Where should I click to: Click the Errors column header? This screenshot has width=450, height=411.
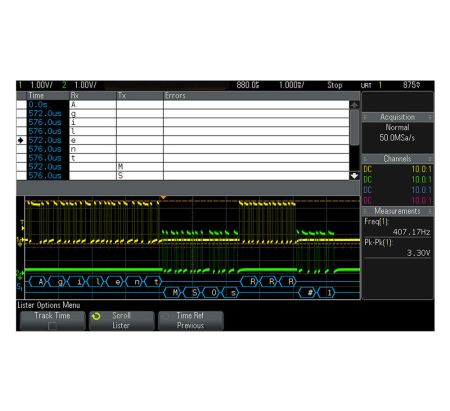point(262,96)
